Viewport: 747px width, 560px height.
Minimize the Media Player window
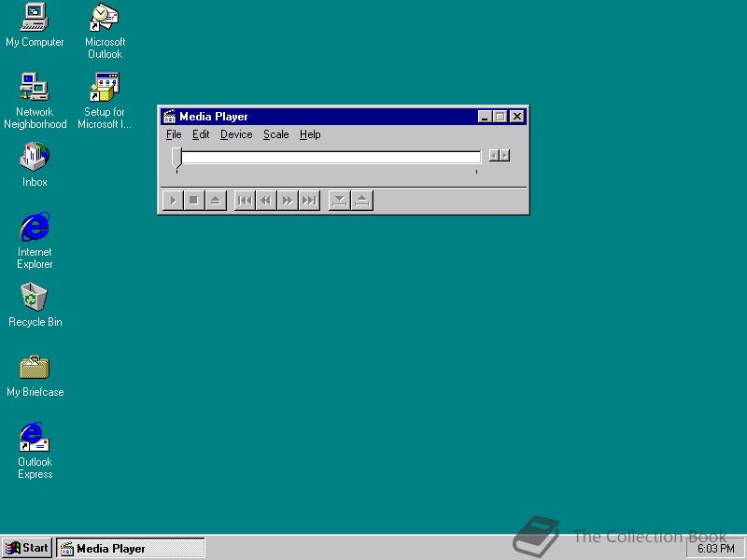point(485,117)
